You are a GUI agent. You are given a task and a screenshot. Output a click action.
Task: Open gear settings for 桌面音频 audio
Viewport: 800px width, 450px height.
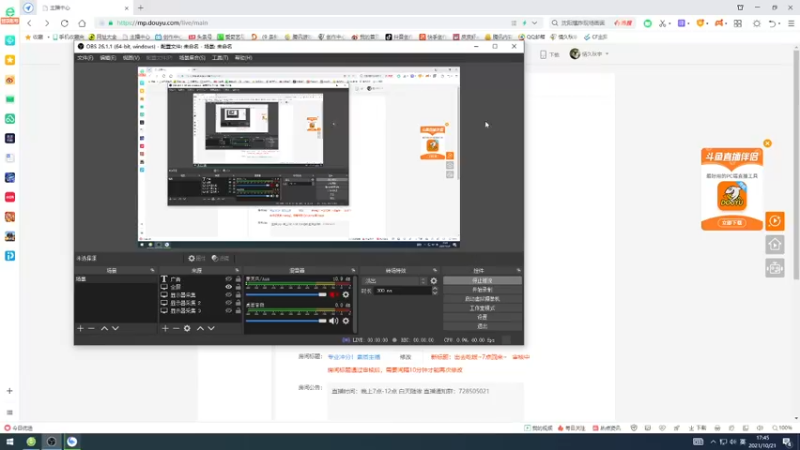(346, 321)
